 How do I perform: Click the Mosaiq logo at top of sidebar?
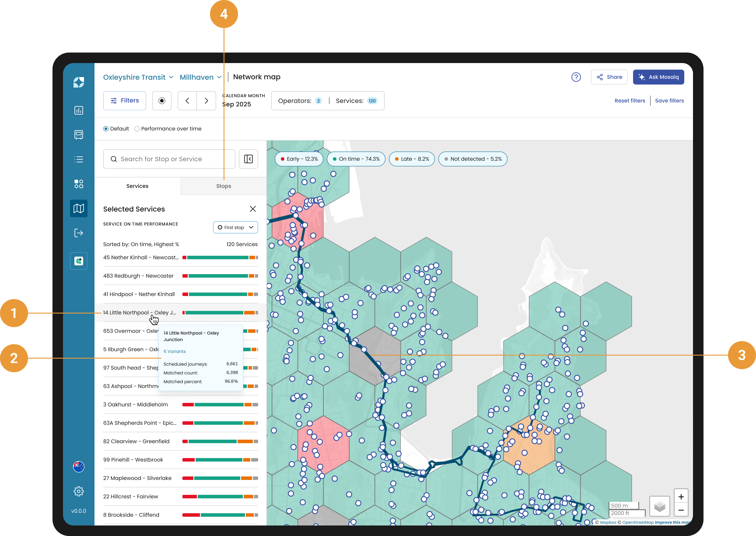click(78, 82)
